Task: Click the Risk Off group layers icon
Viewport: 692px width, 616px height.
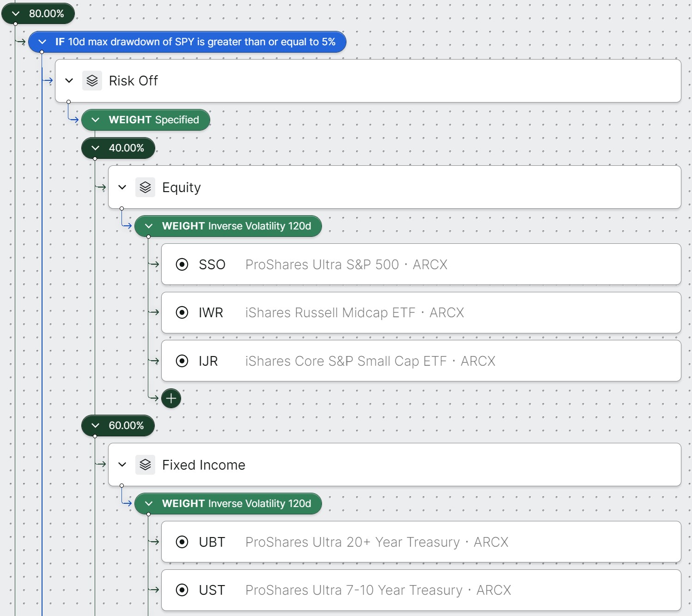Action: pos(92,81)
